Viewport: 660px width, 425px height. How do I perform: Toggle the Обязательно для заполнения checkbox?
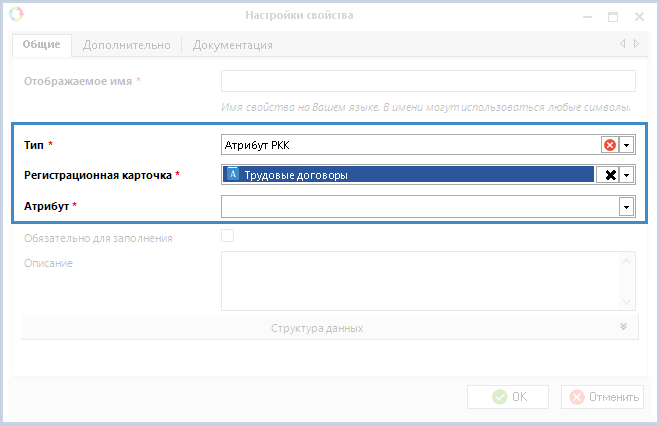point(227,237)
